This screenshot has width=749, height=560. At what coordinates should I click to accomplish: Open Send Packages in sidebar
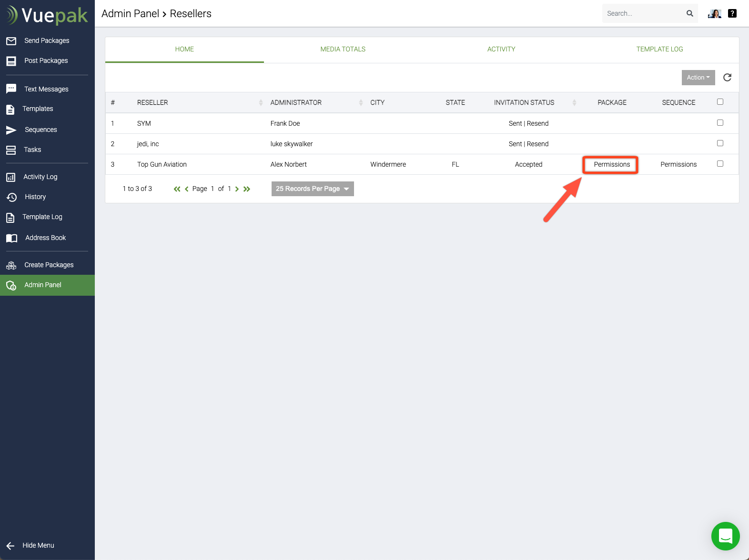(47, 40)
